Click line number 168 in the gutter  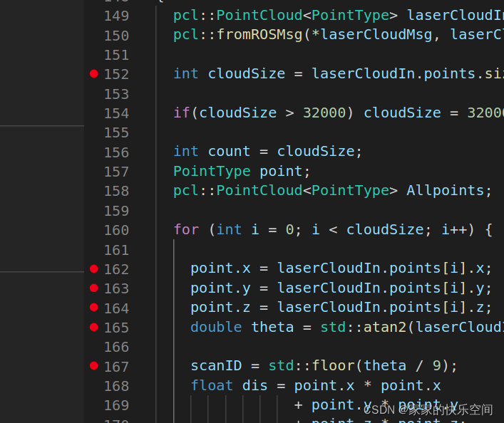tap(116, 386)
